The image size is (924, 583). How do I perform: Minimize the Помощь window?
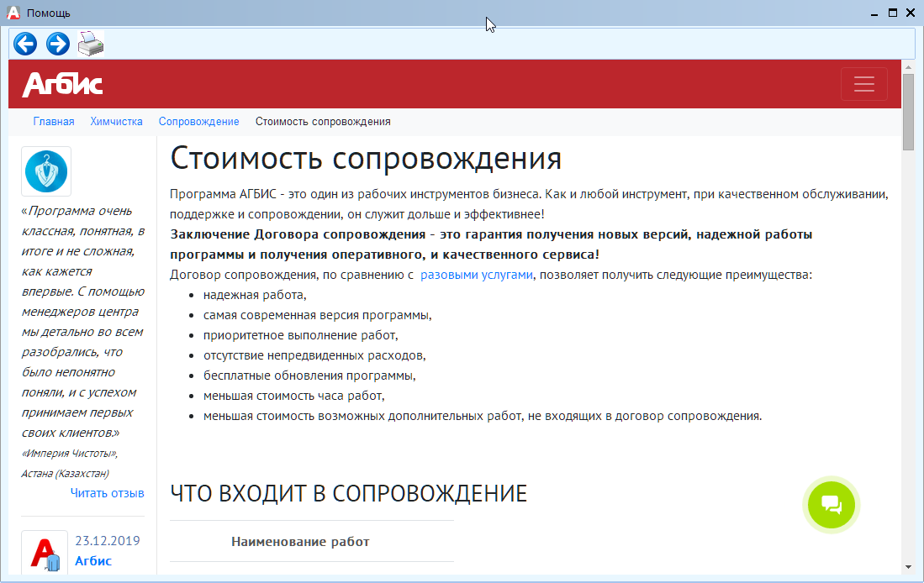click(x=874, y=13)
